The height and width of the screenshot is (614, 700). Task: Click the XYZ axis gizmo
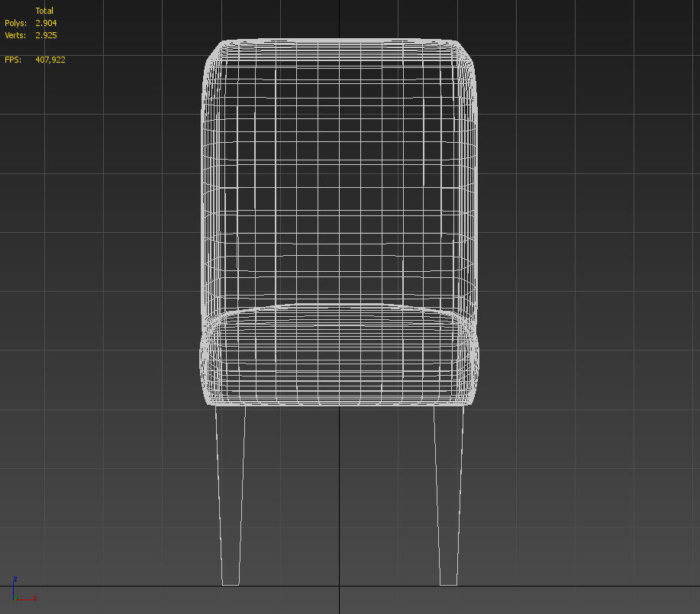(24, 590)
